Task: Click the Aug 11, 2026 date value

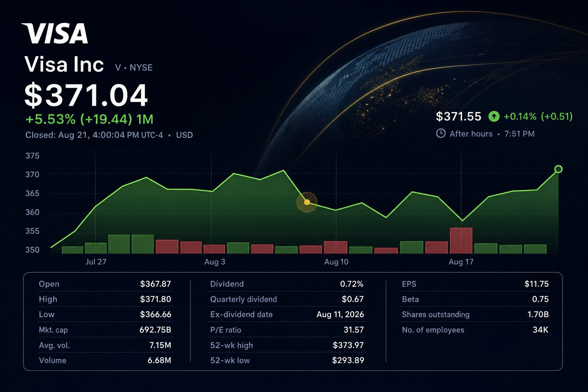Action: coord(340,315)
